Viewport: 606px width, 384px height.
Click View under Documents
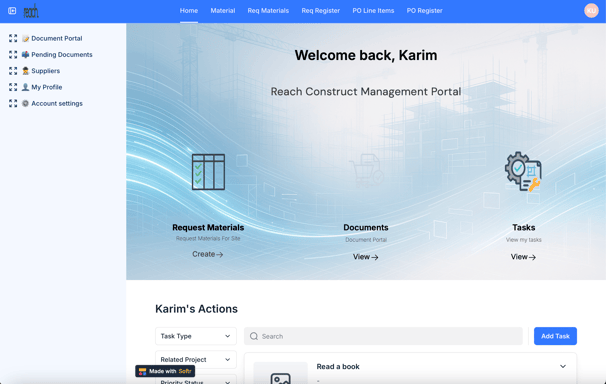point(366,257)
